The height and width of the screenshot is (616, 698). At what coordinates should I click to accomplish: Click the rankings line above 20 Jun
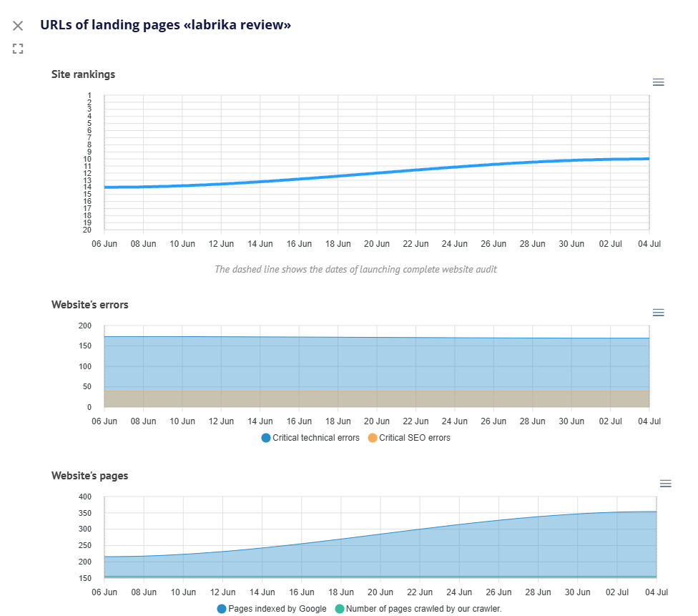(x=377, y=172)
